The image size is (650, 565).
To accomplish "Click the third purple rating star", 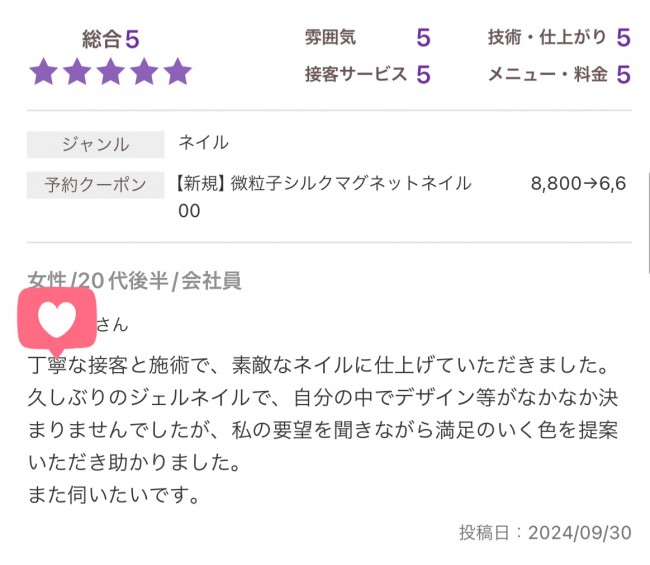I will (x=111, y=72).
